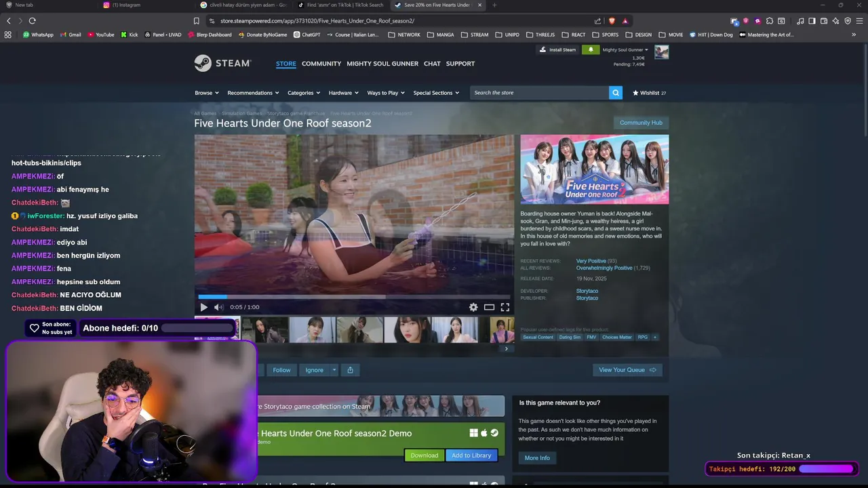Image resolution: width=868 pixels, height=488 pixels.
Task: Click the Steam logo
Action: click(x=222, y=63)
